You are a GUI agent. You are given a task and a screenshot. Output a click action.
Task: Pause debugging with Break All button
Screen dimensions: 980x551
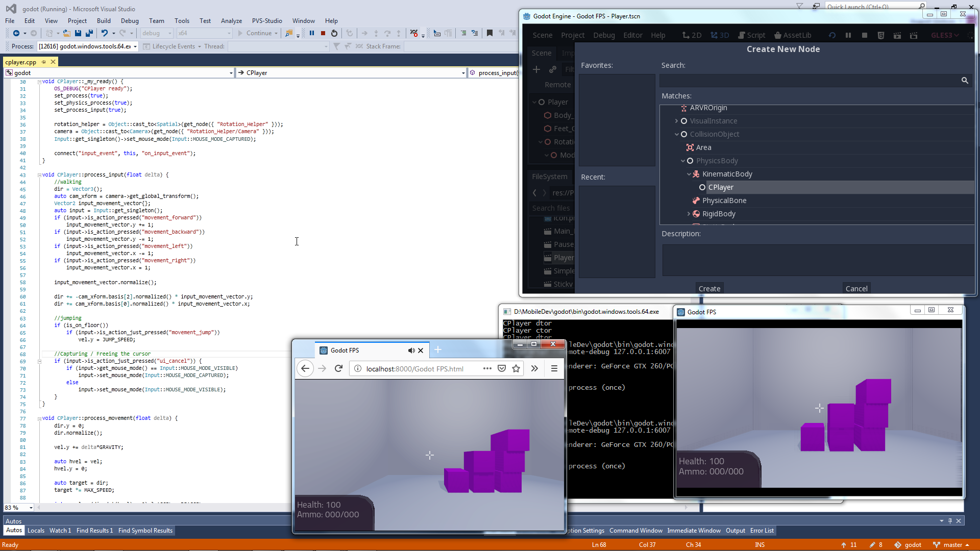pos(312,33)
